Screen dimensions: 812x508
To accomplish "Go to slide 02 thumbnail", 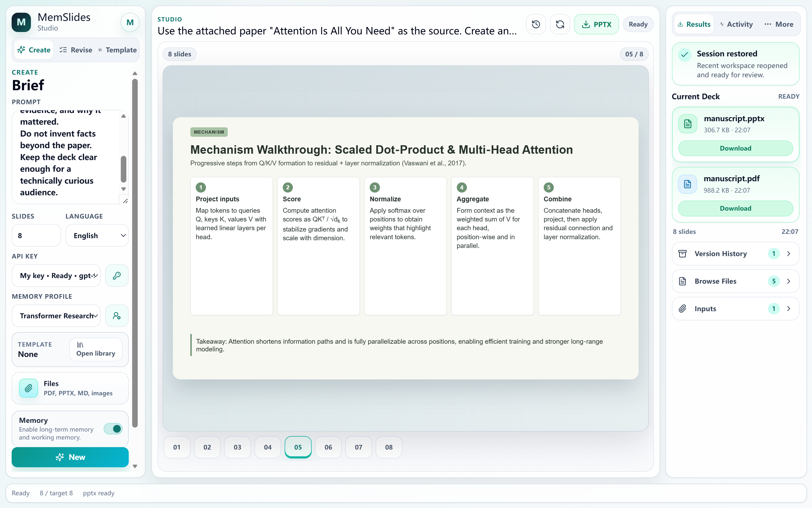I will [x=207, y=447].
